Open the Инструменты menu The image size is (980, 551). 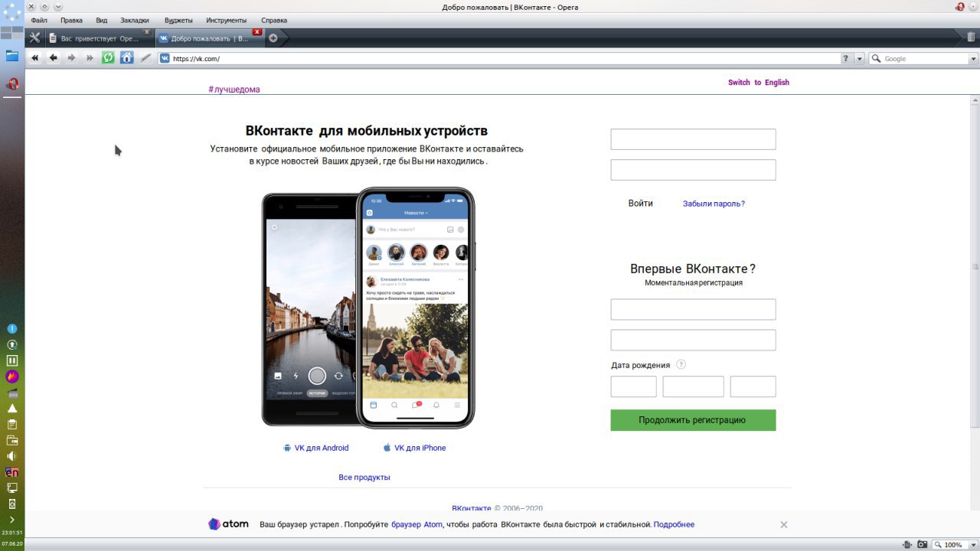(x=227, y=20)
